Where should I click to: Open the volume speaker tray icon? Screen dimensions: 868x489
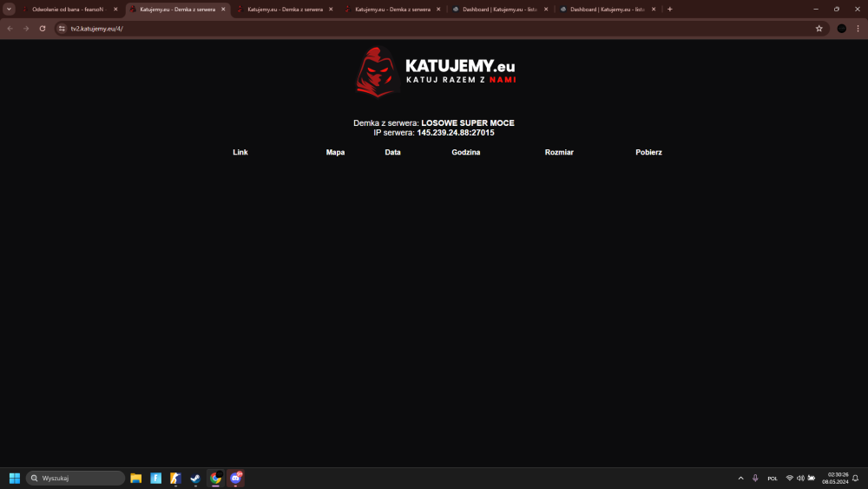800,478
